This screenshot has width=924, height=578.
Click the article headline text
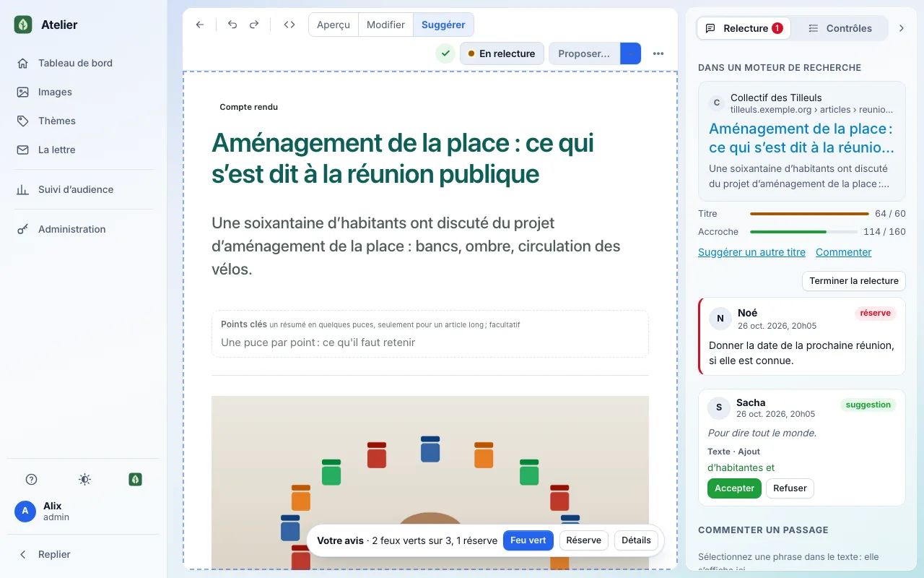(x=403, y=158)
